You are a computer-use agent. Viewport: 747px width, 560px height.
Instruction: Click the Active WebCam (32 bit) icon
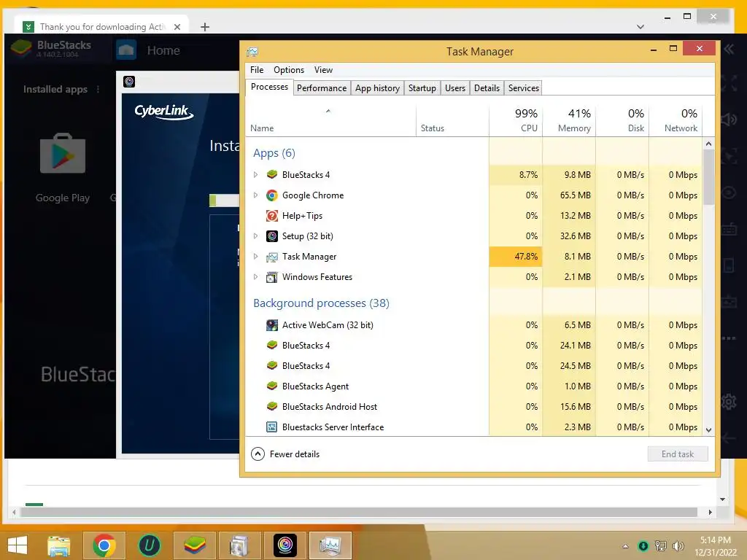click(272, 325)
